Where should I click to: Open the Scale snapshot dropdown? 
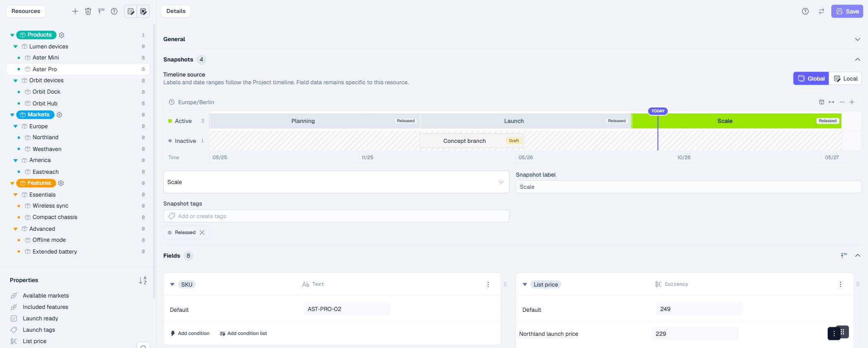(x=336, y=182)
